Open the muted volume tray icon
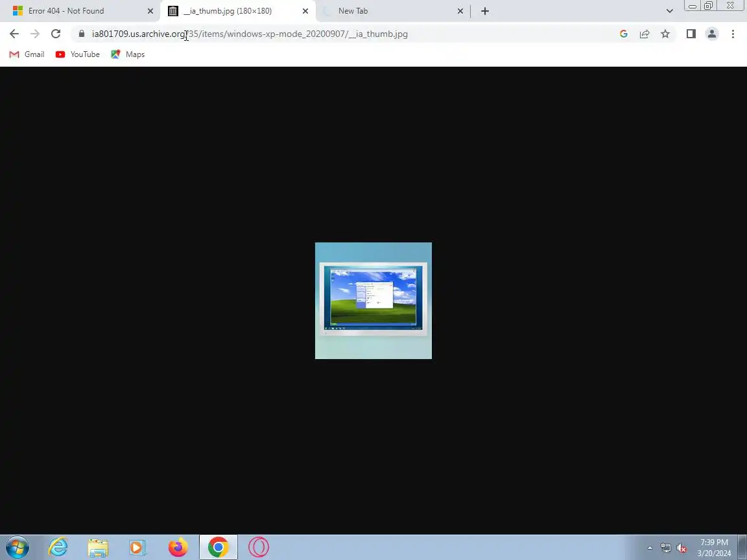Viewport: 747px width, 560px height. tap(682, 548)
